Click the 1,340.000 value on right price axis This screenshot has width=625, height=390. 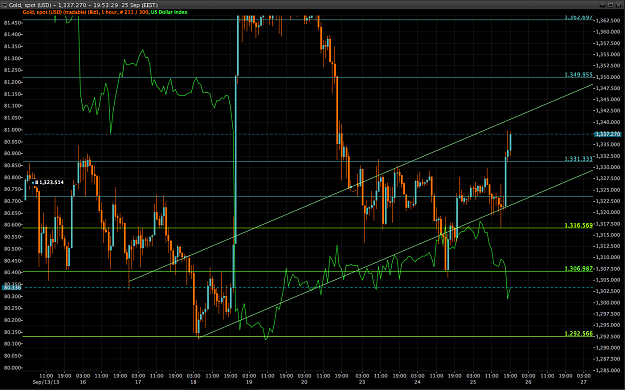609,122
